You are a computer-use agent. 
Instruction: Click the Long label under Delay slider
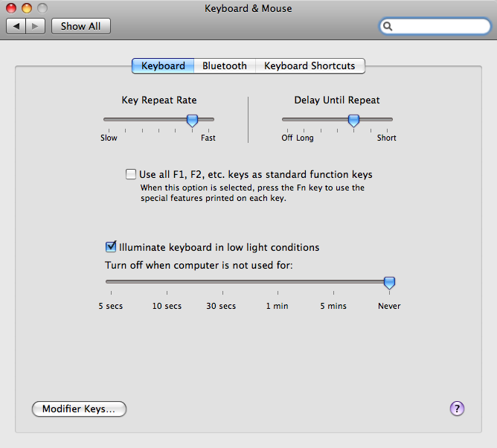304,138
